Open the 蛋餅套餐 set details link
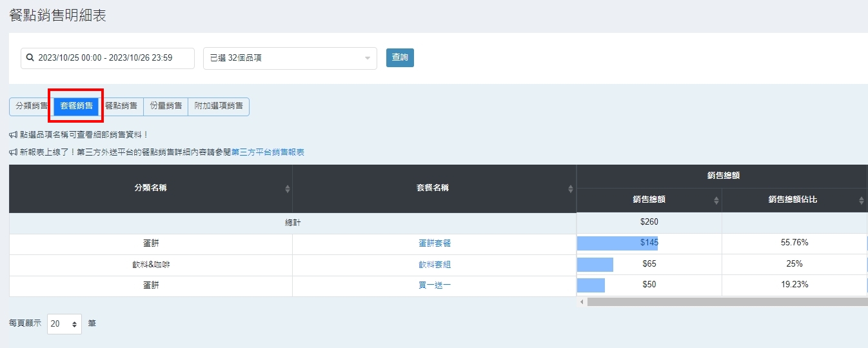This screenshot has height=348, width=868. (x=434, y=243)
